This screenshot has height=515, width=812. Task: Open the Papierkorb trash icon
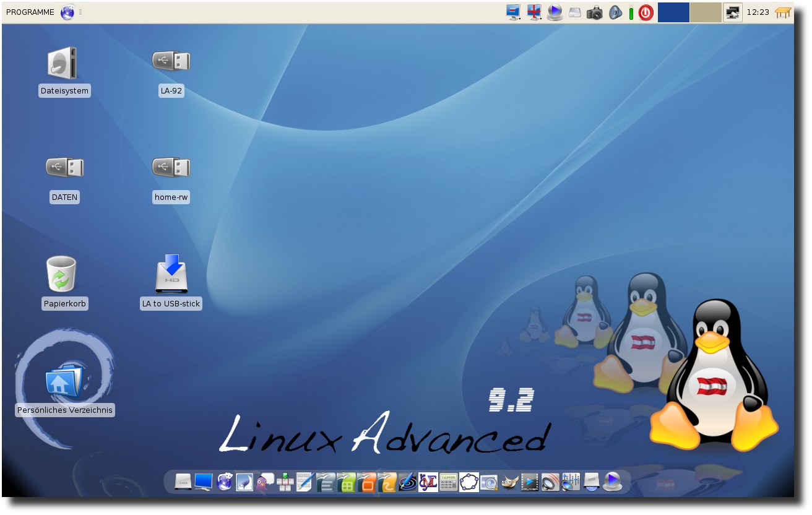(64, 283)
